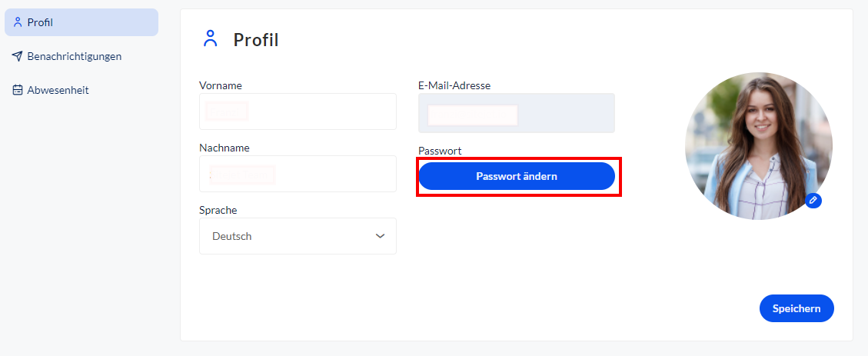Expand the Sprache chevron arrow
The width and height of the screenshot is (868, 356).
[380, 236]
